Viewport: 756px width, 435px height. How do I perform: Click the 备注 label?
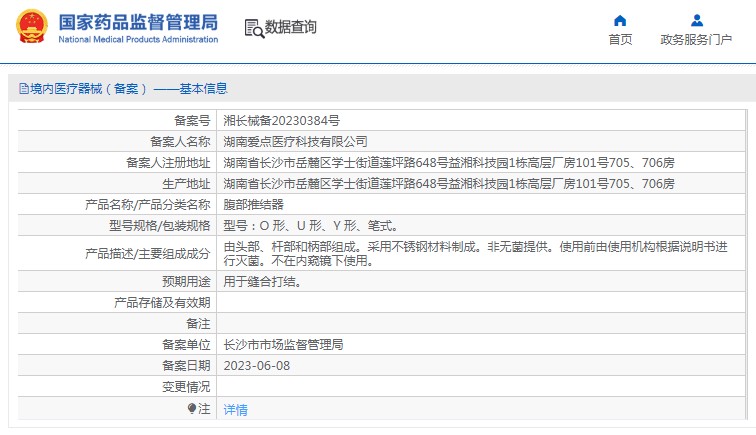[199, 324]
